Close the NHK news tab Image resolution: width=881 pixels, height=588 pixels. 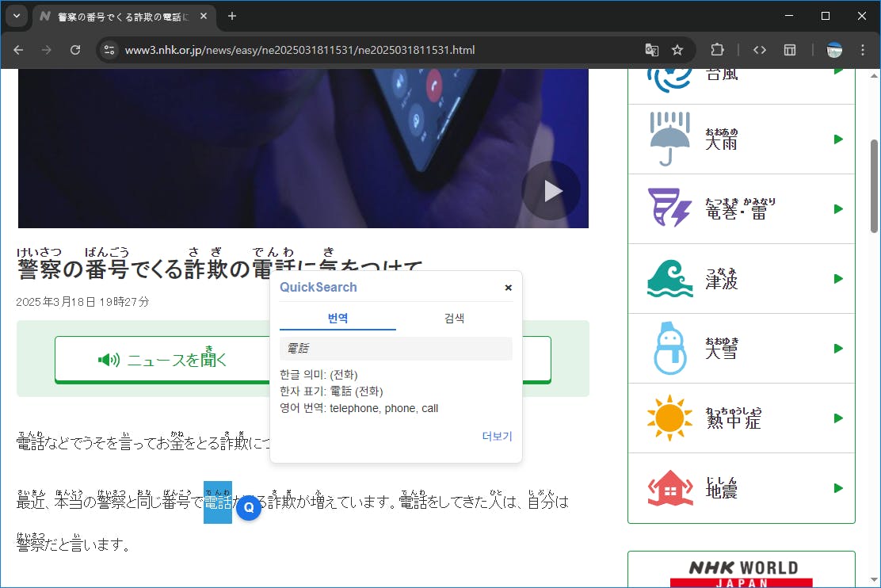click(204, 17)
